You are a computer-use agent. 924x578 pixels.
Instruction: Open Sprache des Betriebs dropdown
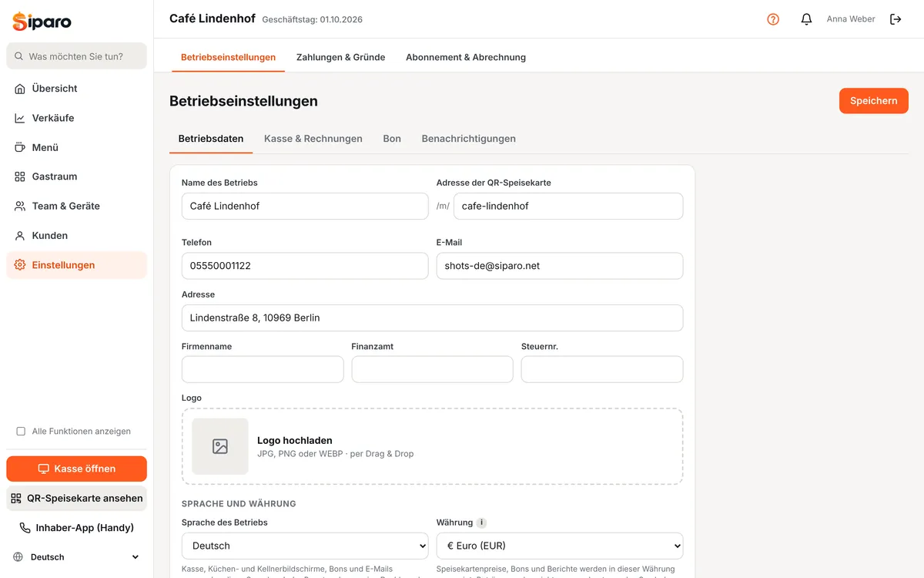coord(305,546)
